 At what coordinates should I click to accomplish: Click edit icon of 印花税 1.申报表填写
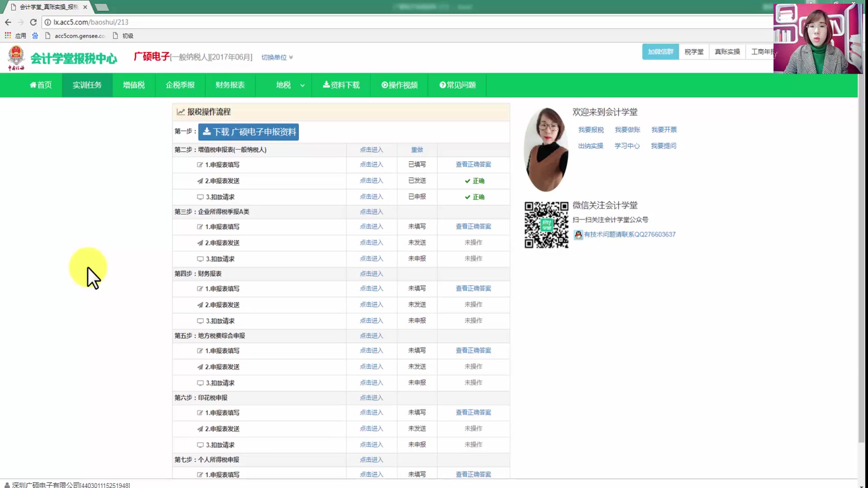(x=200, y=413)
